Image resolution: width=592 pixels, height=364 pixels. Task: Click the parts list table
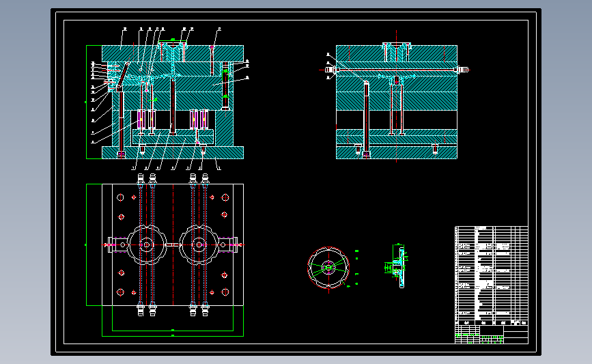(x=491, y=276)
